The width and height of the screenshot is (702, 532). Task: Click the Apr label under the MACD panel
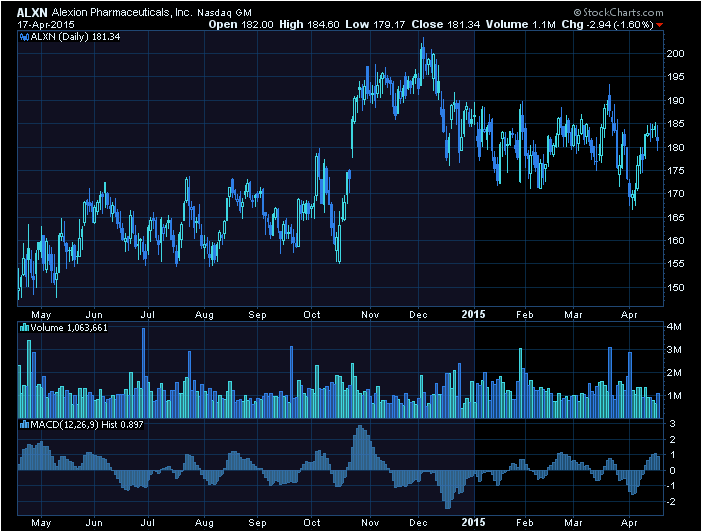[x=629, y=523]
